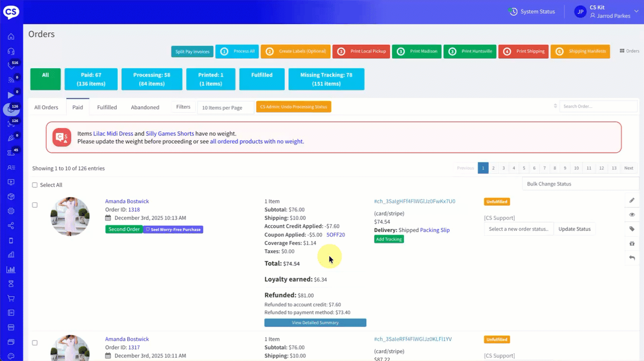Click the System Status clock icon
The image size is (644, 361).
513,11
